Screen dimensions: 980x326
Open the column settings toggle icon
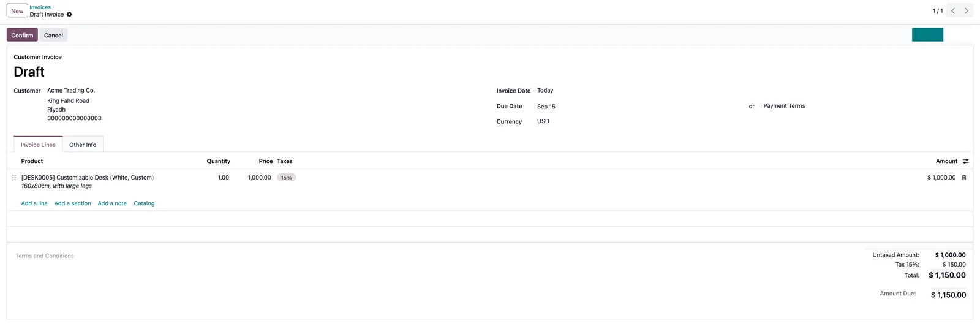[966, 161]
